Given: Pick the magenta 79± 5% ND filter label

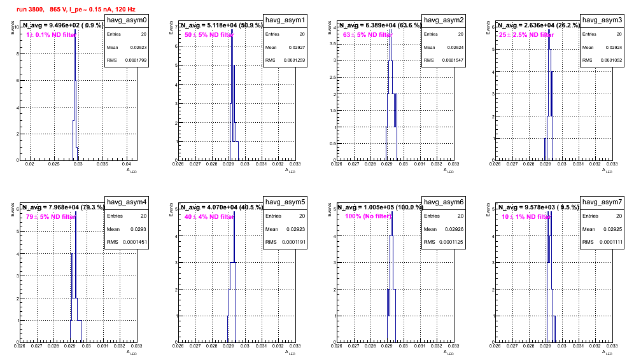Looking at the screenshot, I should (51, 217).
